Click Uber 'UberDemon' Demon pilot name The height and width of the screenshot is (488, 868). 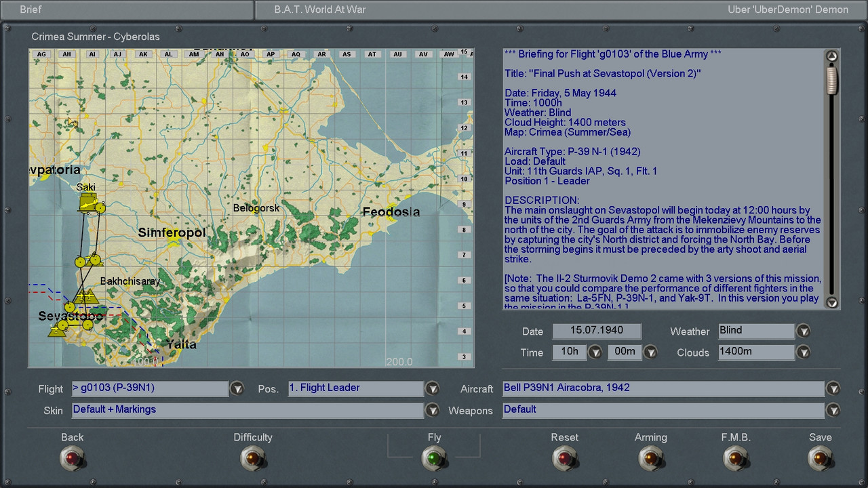[788, 9]
